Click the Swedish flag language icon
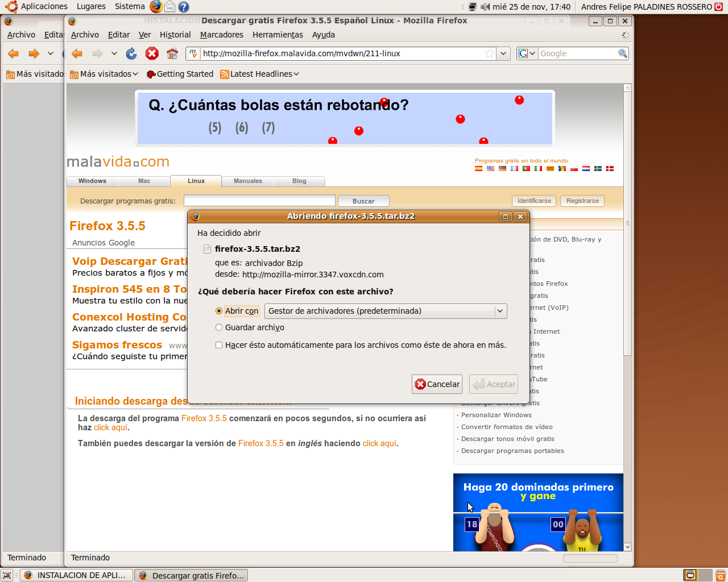The width and height of the screenshot is (728, 582). pos(598,169)
